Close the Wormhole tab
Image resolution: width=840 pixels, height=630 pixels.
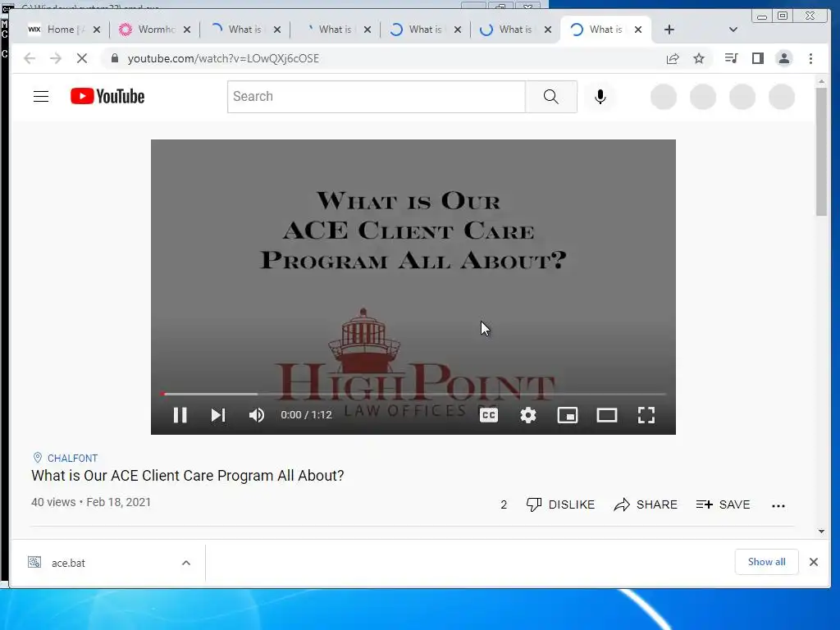[186, 30]
